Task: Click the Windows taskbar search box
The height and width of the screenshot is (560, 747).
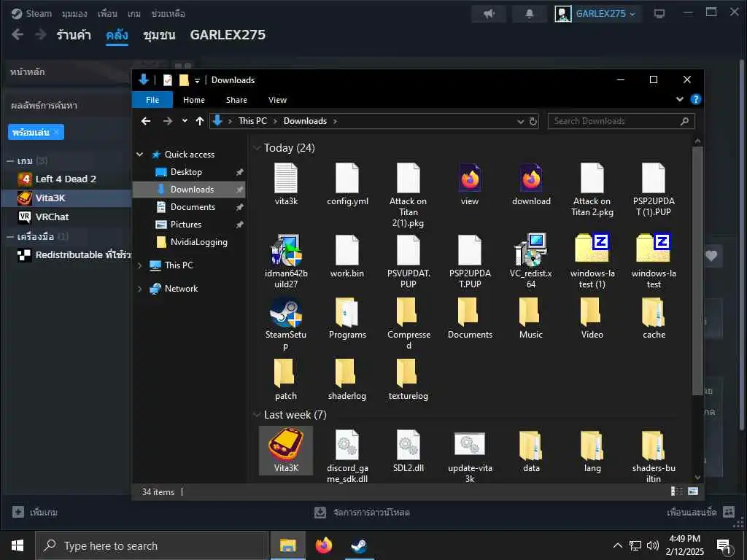Action: (x=152, y=545)
